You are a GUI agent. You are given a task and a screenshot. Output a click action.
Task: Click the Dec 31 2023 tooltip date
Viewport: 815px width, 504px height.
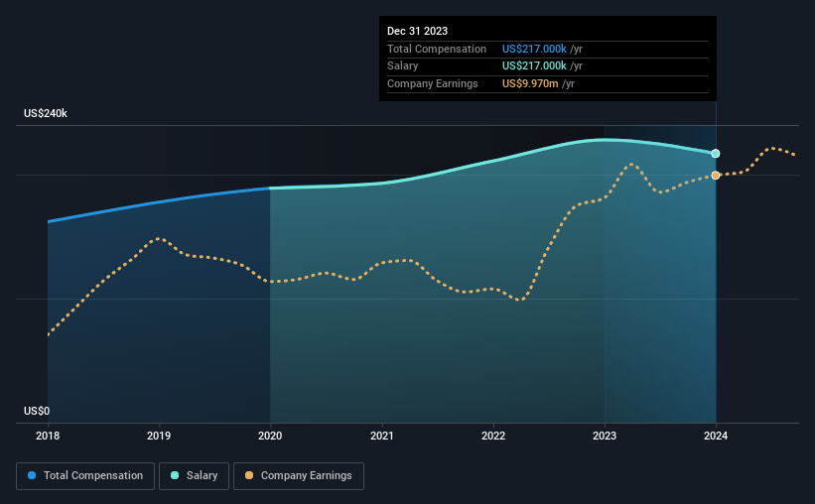click(417, 31)
